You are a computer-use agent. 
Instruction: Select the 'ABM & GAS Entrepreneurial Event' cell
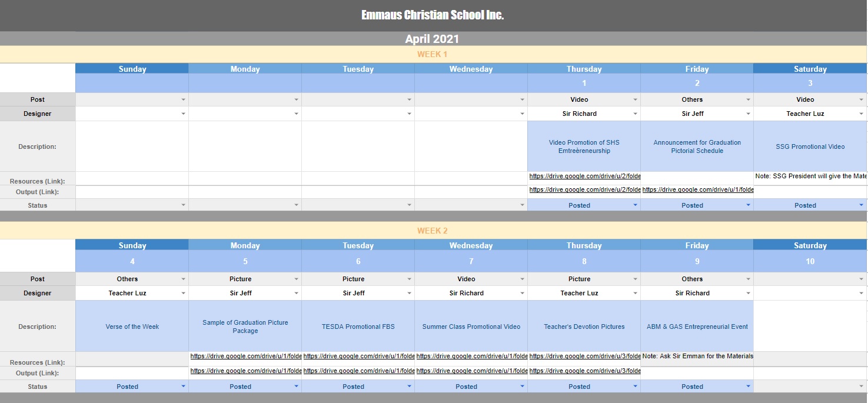coord(697,327)
